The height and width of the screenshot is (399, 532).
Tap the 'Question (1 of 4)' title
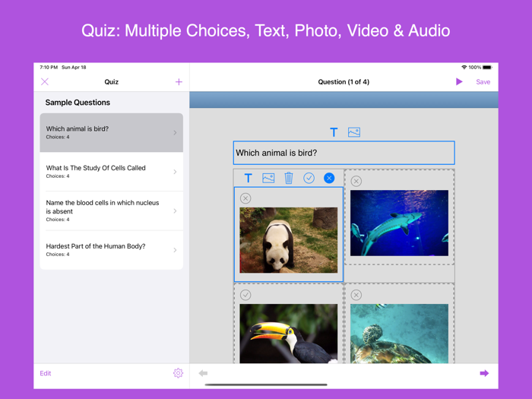pos(344,82)
